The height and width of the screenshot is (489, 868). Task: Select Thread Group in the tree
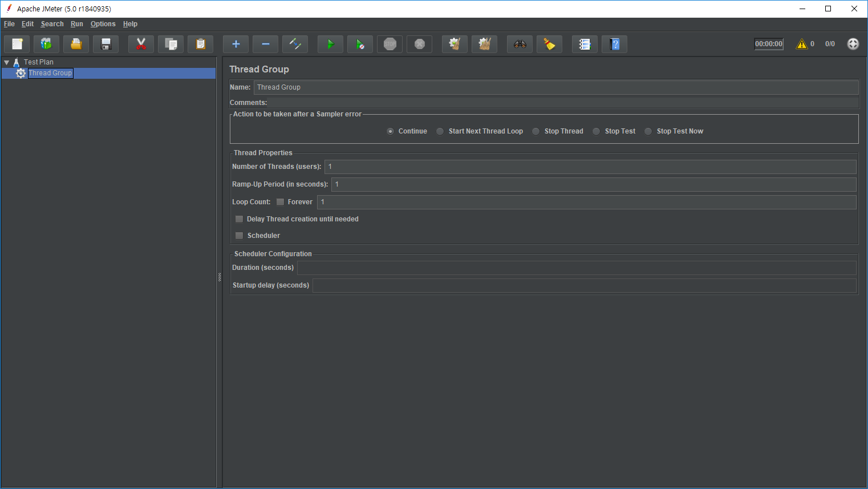click(50, 73)
